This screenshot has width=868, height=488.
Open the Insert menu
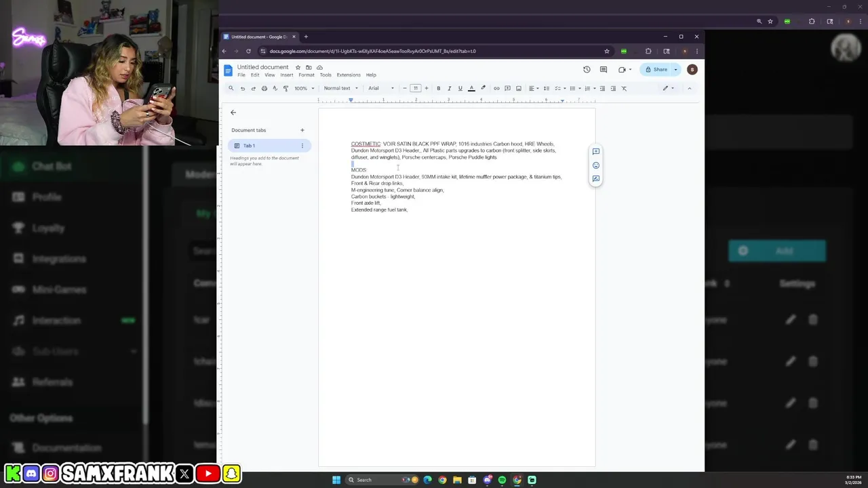pyautogui.click(x=287, y=75)
